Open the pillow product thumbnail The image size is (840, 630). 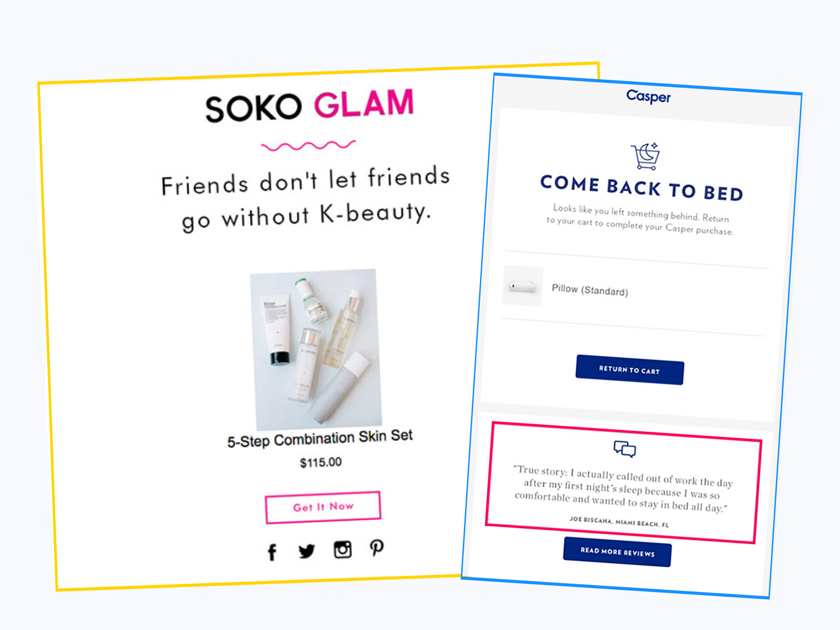click(x=523, y=286)
